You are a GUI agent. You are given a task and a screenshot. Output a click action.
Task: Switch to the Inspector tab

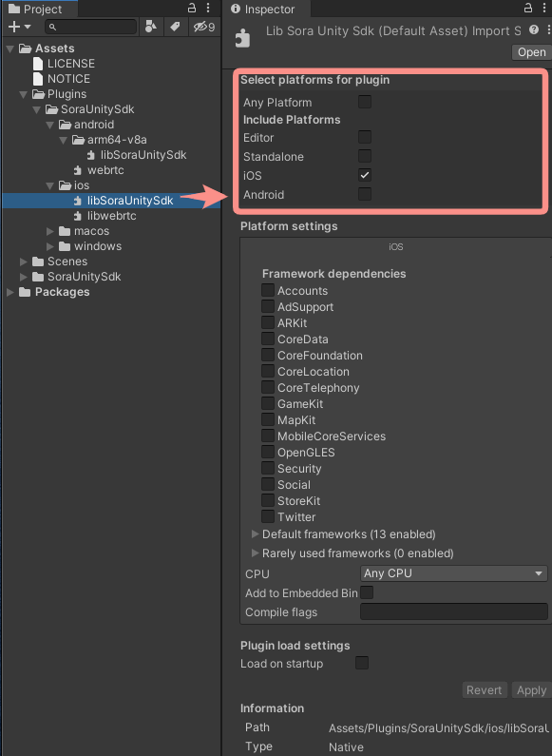pyautogui.click(x=263, y=10)
